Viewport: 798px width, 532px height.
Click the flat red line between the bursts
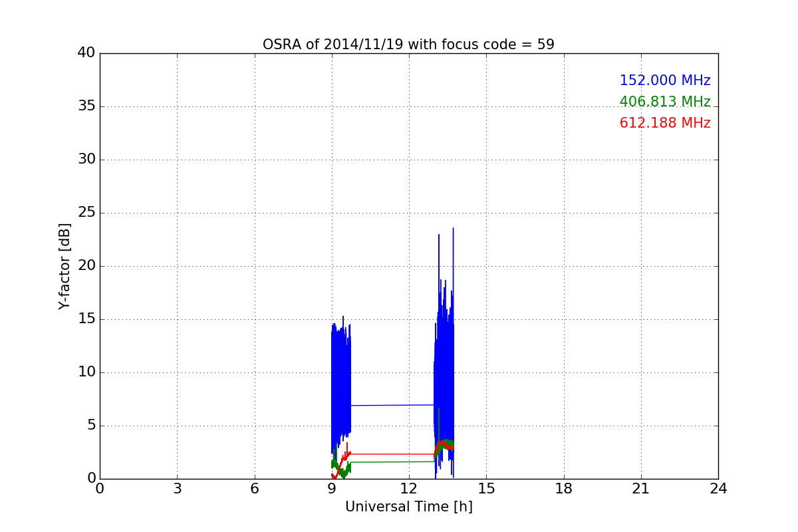(x=392, y=454)
